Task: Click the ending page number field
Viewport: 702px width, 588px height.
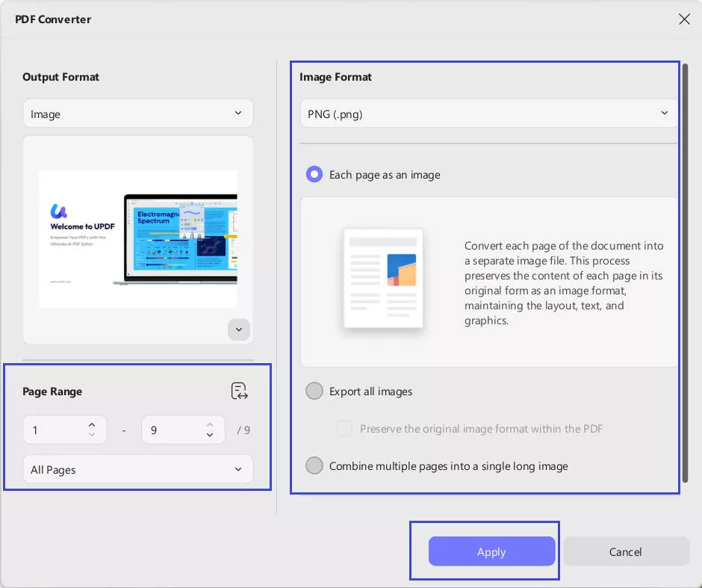Action: pyautogui.click(x=174, y=430)
